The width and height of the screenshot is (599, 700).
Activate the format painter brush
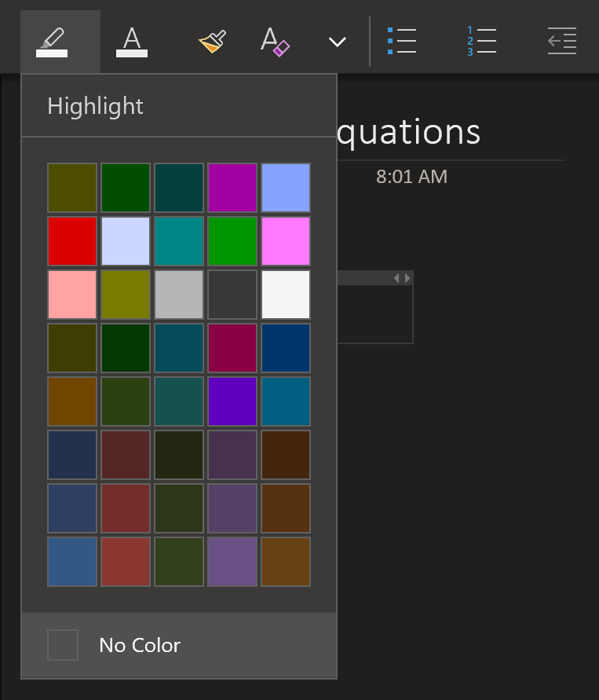[x=212, y=42]
